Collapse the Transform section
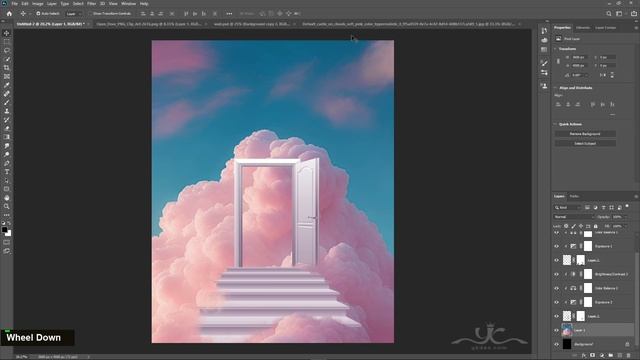The height and width of the screenshot is (360, 640). click(556, 49)
